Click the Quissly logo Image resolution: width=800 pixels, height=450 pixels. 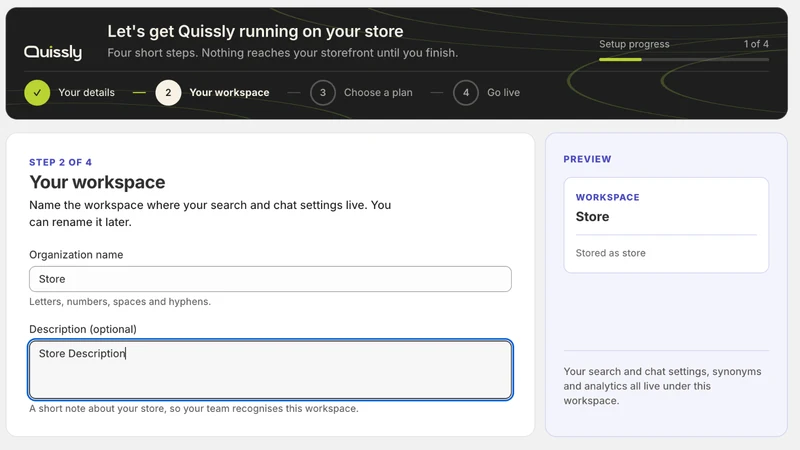click(x=53, y=52)
